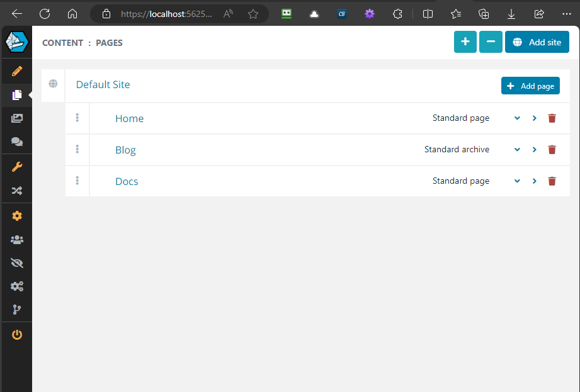Select the Pages icon in the sidebar

16,94
